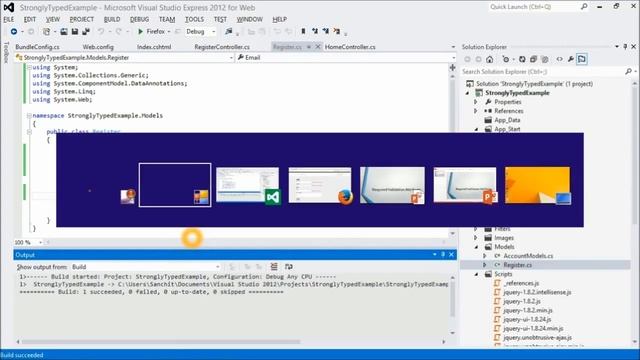Click the Navigate Backward toolbar button
The image size is (640, 360).
click(13, 31)
